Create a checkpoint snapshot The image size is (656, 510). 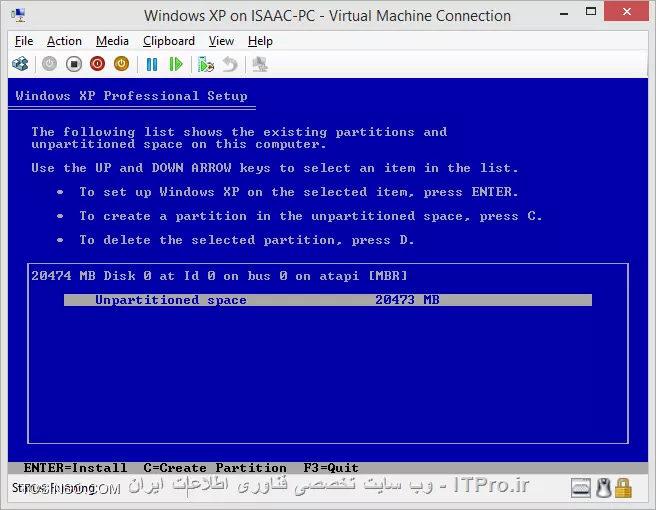(x=206, y=65)
